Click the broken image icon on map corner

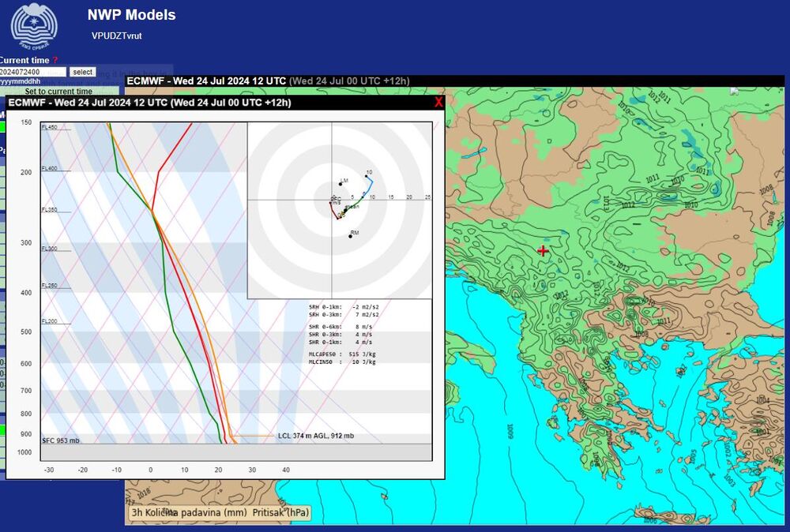pyautogui.click(x=733, y=91)
